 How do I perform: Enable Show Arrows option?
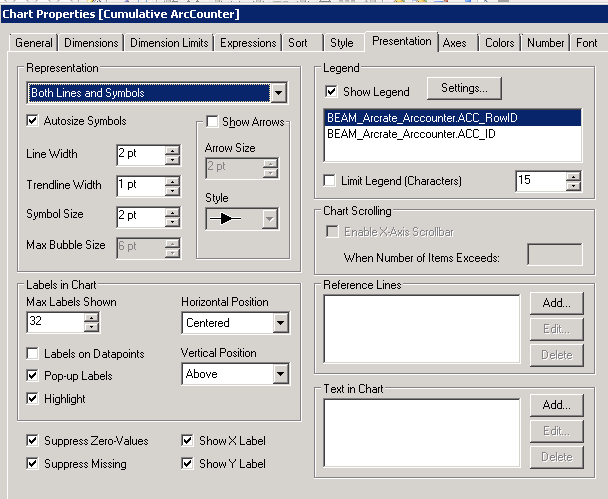coord(212,122)
